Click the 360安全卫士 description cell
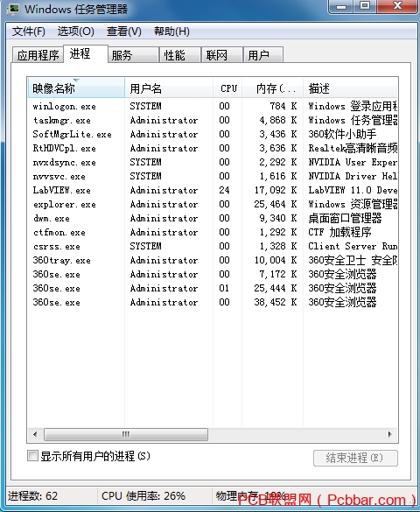Image resolution: width=420 pixels, height=512 pixels. pyautogui.click(x=353, y=260)
